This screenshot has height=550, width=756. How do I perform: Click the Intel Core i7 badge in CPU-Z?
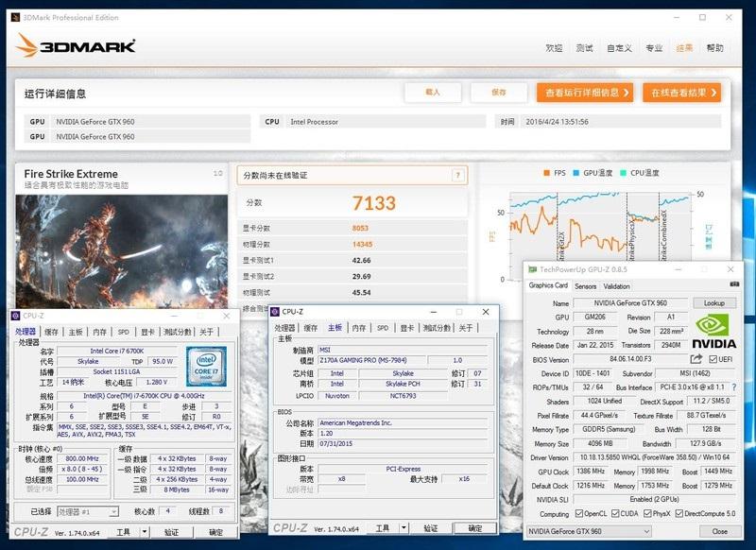[206, 366]
